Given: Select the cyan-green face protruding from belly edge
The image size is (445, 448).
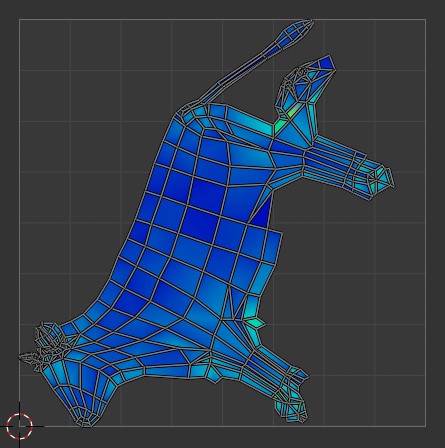Looking at the screenshot, I should 256,322.
